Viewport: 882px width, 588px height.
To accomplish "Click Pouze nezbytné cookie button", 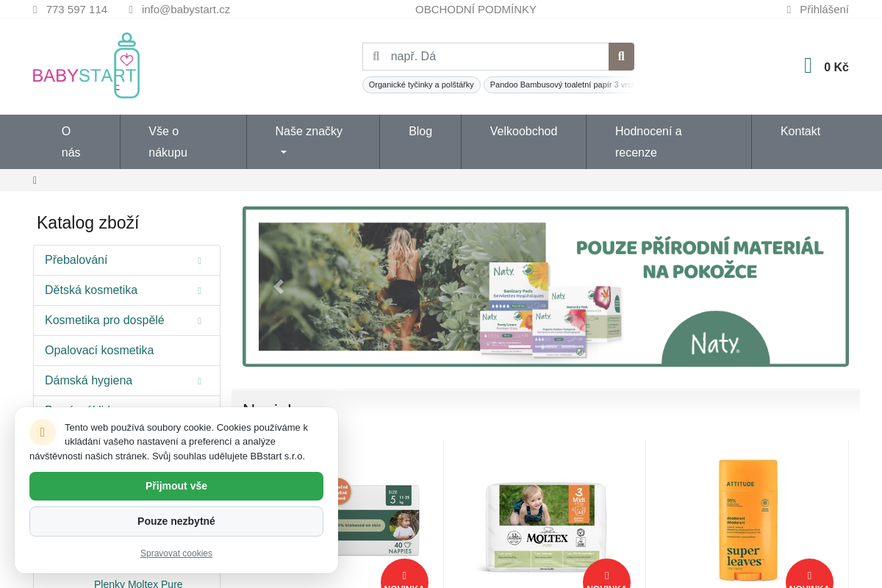I will pyautogui.click(x=176, y=521).
